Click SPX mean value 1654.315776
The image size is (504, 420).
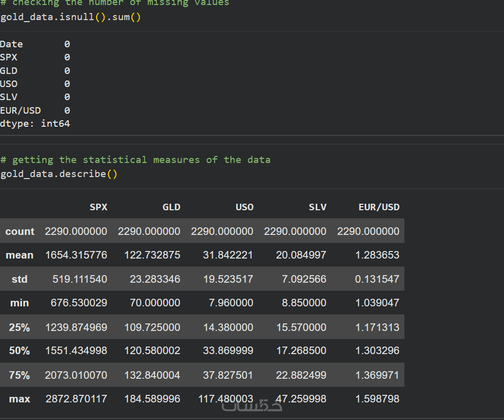(x=76, y=255)
